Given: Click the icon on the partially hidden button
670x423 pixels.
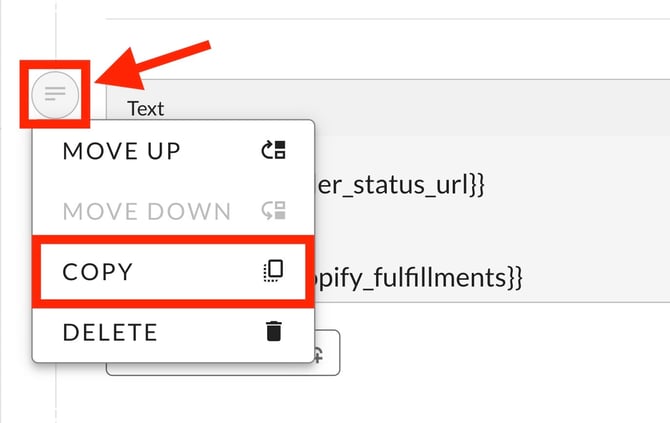Looking at the screenshot, I should (318, 355).
